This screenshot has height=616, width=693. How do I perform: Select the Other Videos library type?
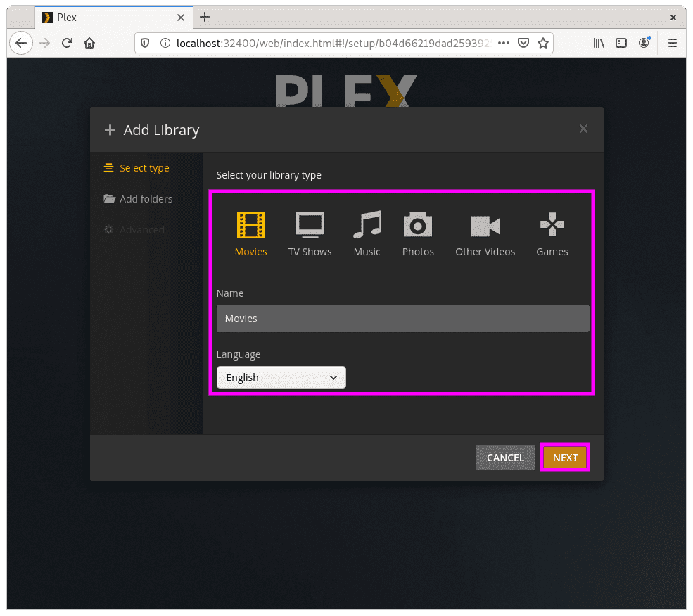(485, 225)
